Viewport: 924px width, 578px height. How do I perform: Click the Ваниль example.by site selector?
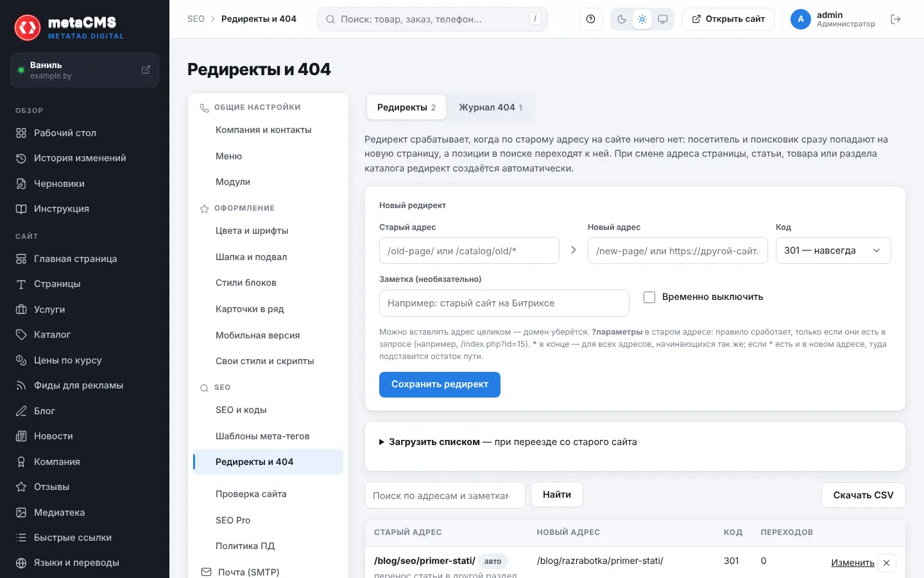(x=85, y=70)
